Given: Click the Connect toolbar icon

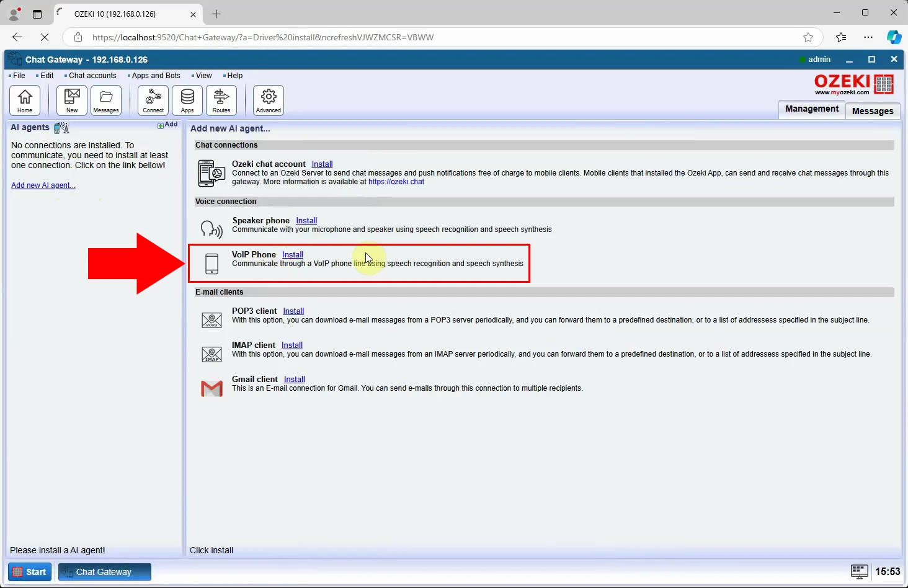Looking at the screenshot, I should click(x=153, y=100).
